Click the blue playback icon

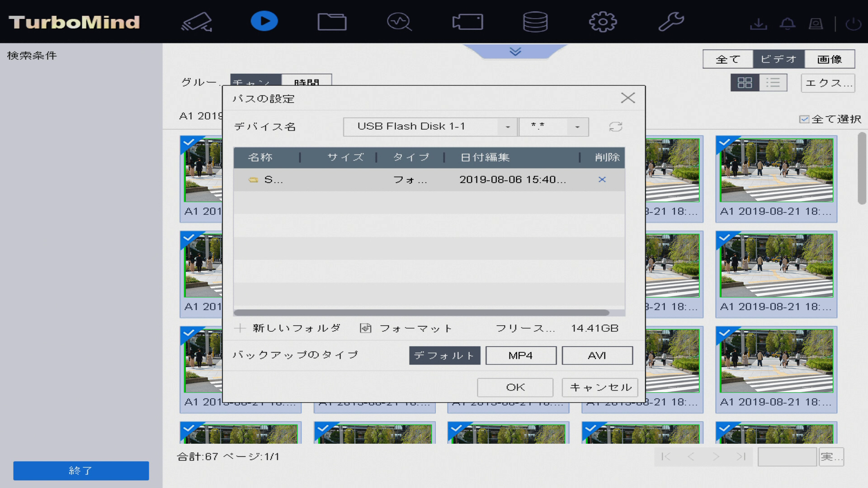264,21
